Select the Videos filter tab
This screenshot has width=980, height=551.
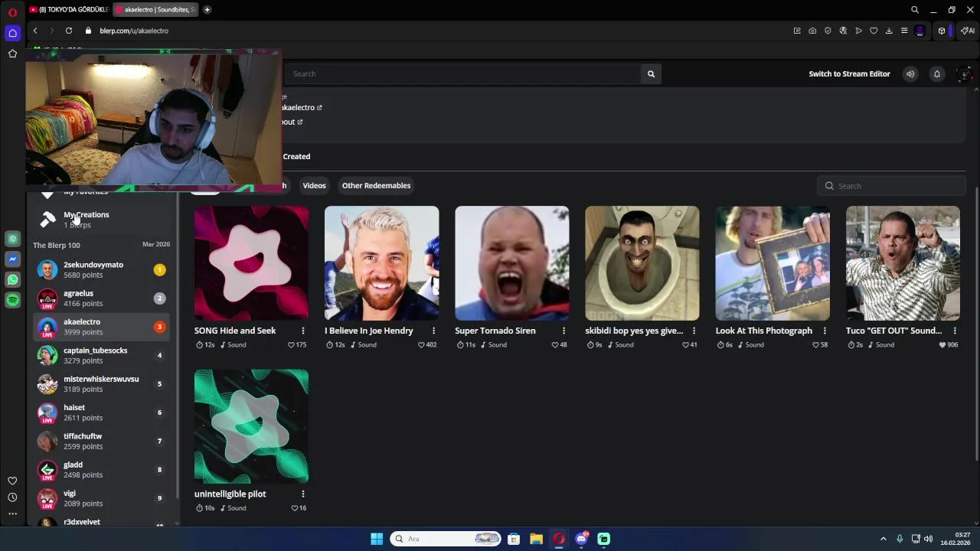click(314, 185)
